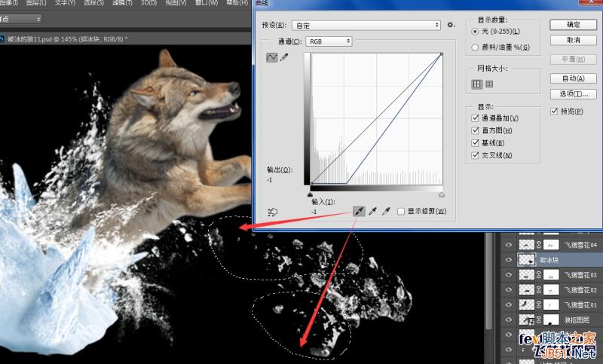Enable the 显示修剪 checkbox

tap(401, 212)
